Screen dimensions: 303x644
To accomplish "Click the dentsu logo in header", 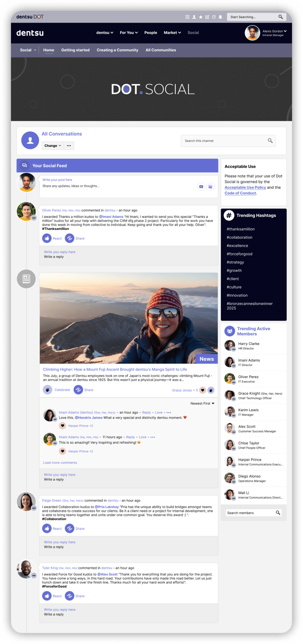I will (30, 33).
